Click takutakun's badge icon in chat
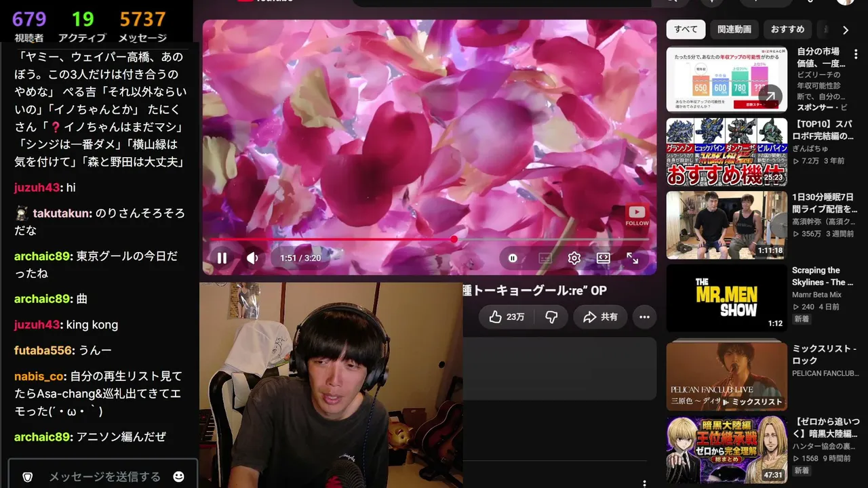 tap(21, 213)
